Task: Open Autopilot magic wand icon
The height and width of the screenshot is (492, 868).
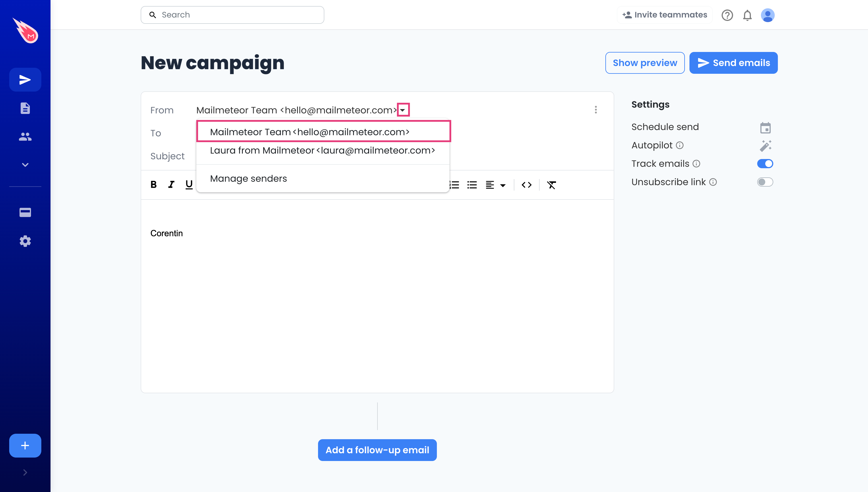Action: (x=765, y=146)
